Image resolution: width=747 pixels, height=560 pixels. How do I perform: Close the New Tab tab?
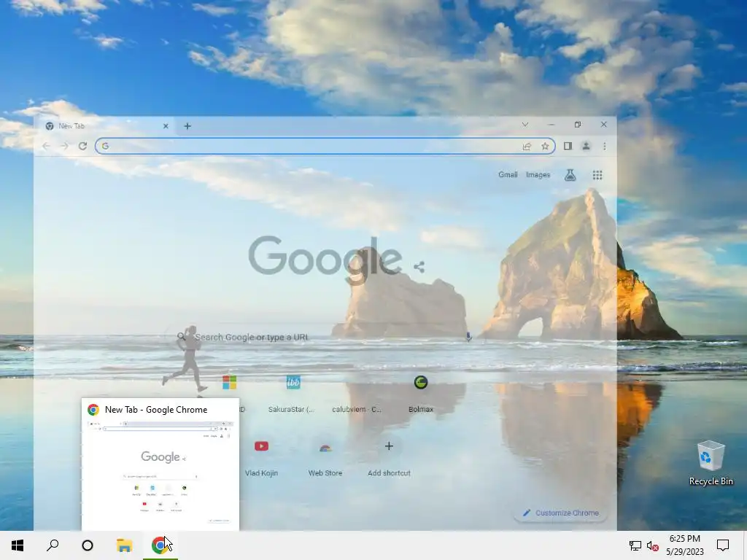pos(166,126)
